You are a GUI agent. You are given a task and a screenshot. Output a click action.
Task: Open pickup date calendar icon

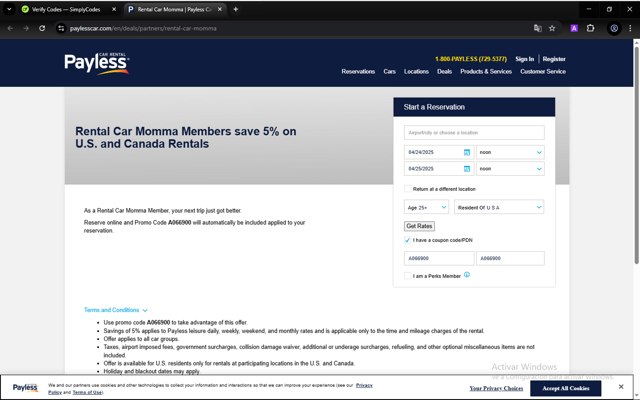467,152
